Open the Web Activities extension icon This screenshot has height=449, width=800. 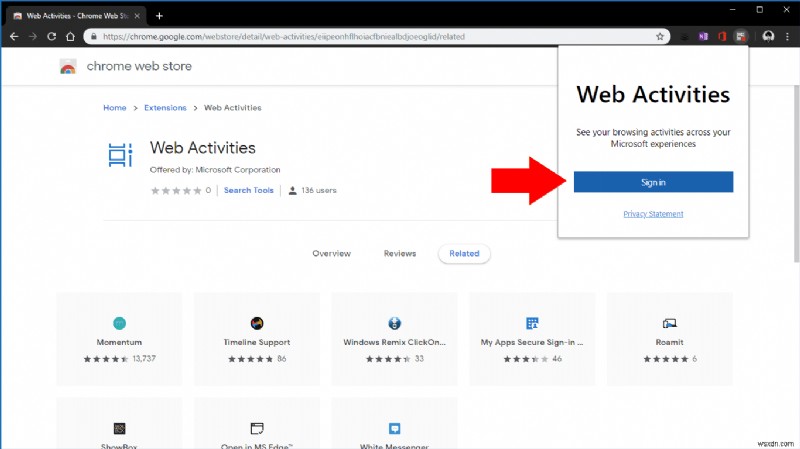pos(740,37)
